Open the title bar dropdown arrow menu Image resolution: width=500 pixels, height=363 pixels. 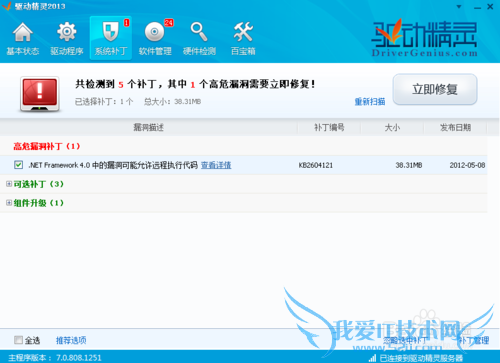(x=459, y=6)
